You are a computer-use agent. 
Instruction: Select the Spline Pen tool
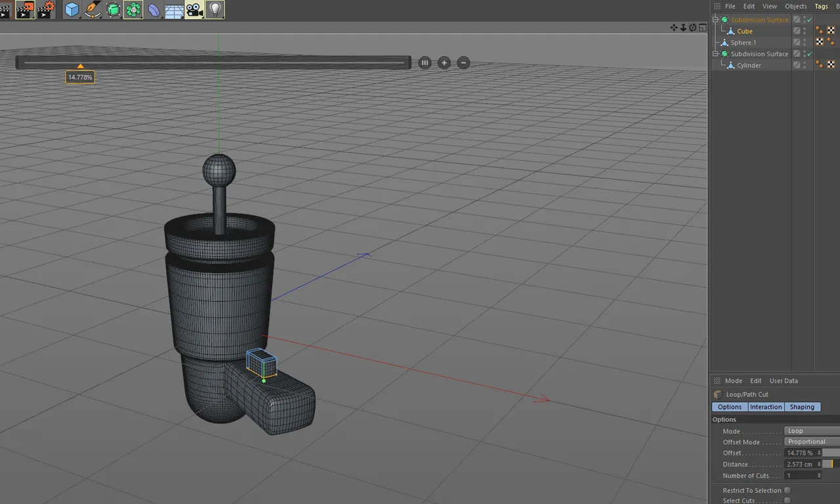93,9
